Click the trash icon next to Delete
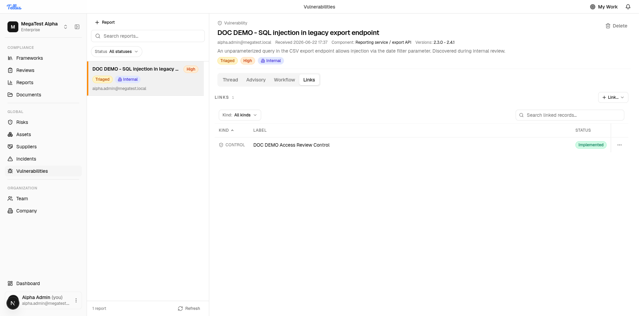Image resolution: width=644 pixels, height=316 pixels. (x=608, y=26)
